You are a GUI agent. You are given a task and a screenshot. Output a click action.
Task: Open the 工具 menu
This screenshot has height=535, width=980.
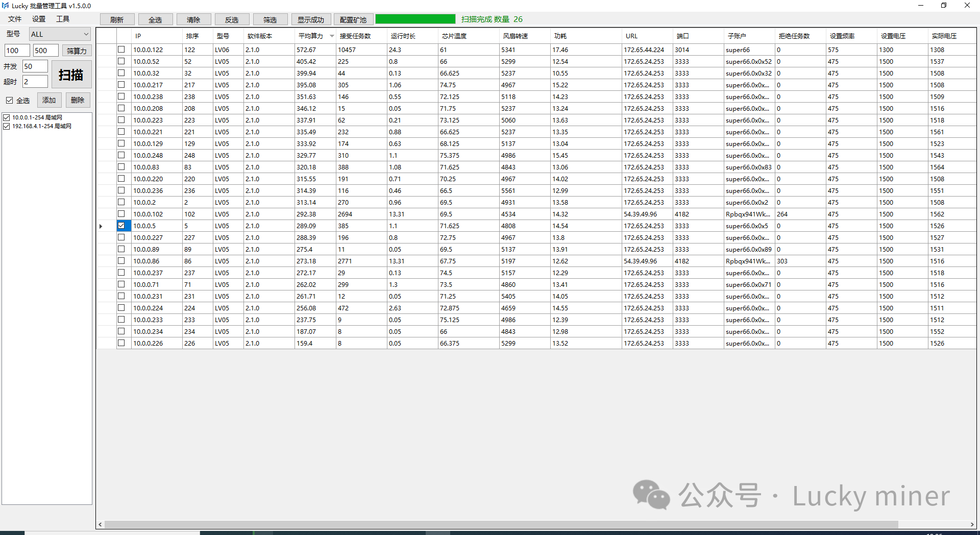point(63,19)
